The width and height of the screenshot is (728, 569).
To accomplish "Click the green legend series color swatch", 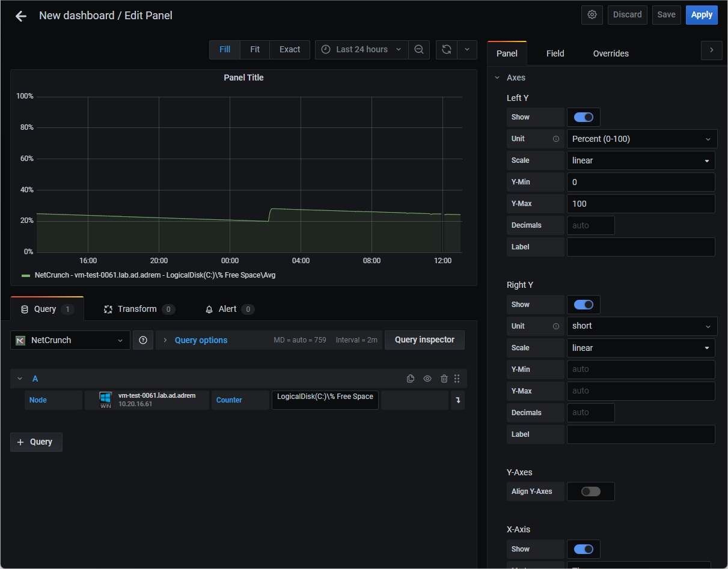I will click(x=26, y=275).
